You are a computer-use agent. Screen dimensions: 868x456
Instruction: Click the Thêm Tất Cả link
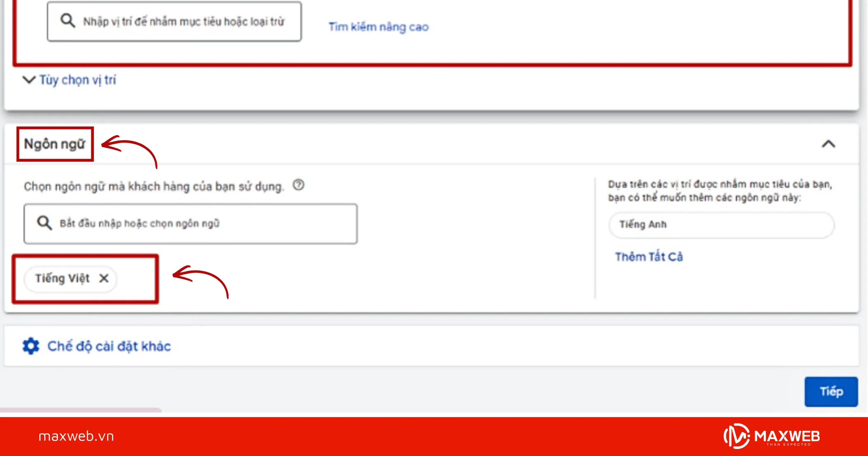tap(649, 257)
